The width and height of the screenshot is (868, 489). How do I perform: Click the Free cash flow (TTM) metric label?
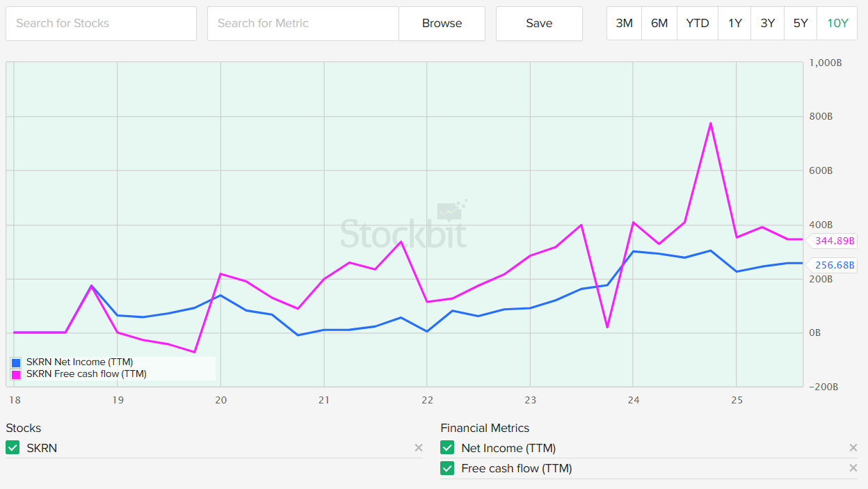[517, 468]
